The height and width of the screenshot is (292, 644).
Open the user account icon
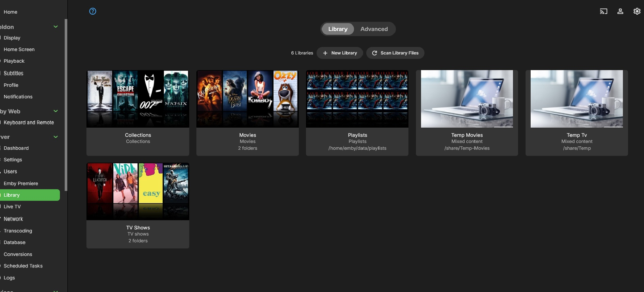coord(620,11)
